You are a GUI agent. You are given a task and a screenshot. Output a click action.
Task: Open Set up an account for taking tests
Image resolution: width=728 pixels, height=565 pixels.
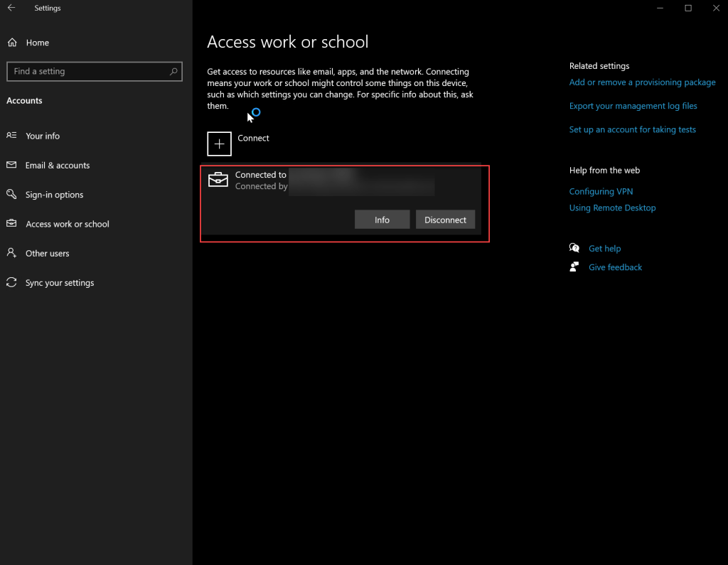coord(632,129)
